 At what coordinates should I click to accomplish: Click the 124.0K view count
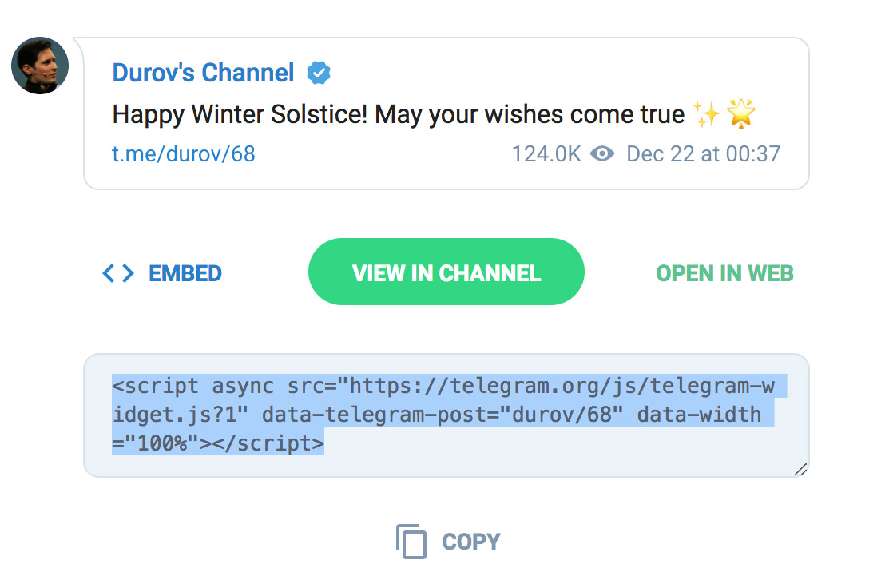(x=546, y=153)
